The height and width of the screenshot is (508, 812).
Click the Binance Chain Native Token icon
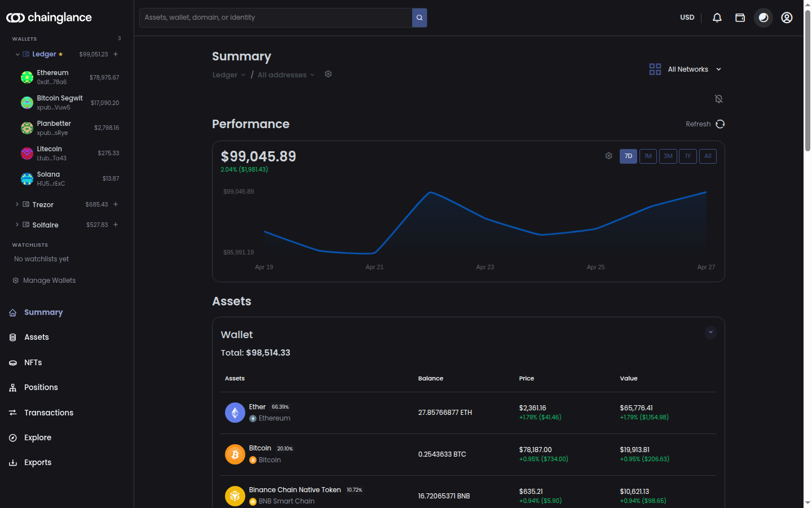tap(235, 496)
